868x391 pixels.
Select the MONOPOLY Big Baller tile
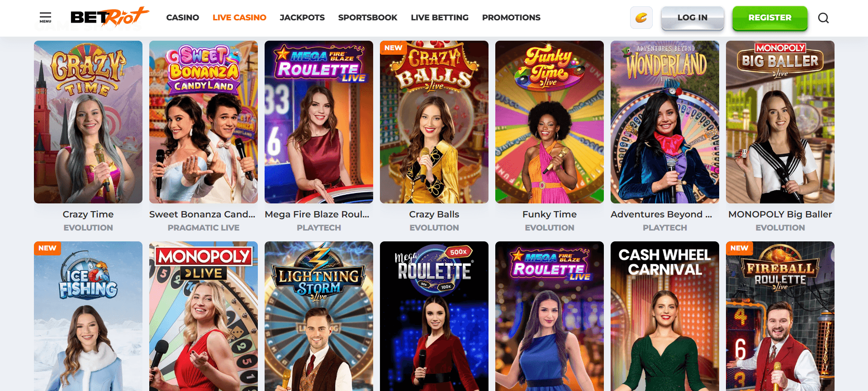pyautogui.click(x=780, y=122)
